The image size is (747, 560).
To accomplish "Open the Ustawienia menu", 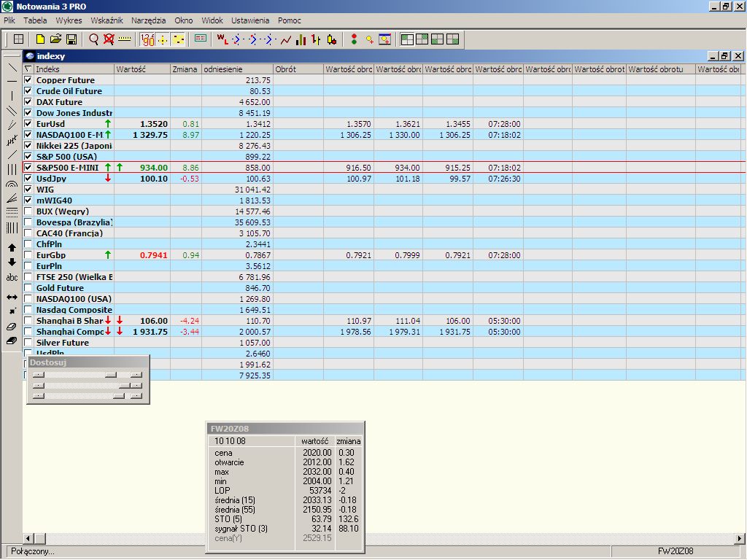I will point(250,20).
